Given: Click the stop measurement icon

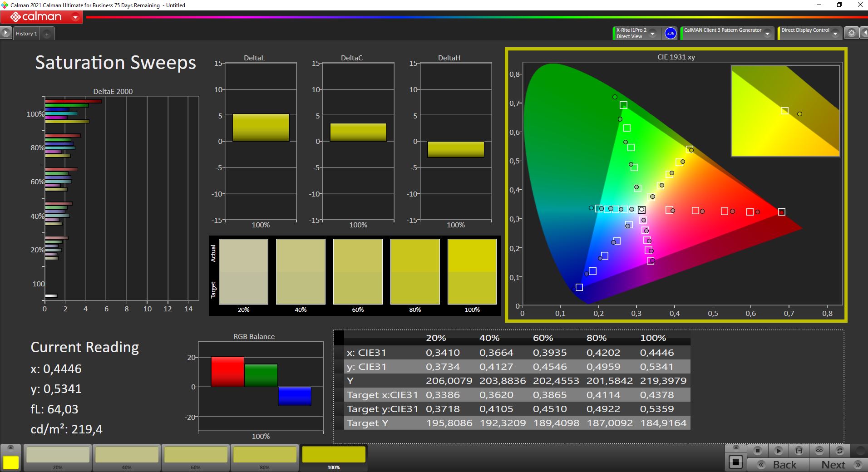Looking at the screenshot, I should (x=757, y=451).
